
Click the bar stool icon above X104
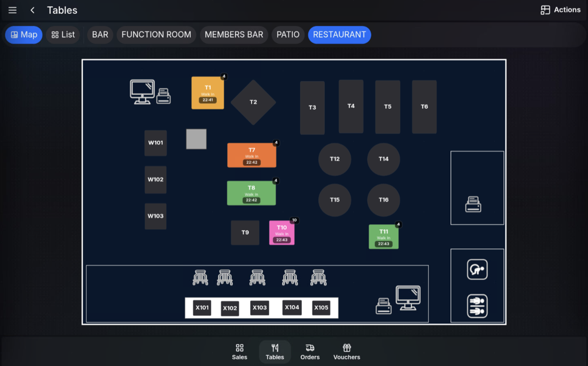tap(290, 277)
